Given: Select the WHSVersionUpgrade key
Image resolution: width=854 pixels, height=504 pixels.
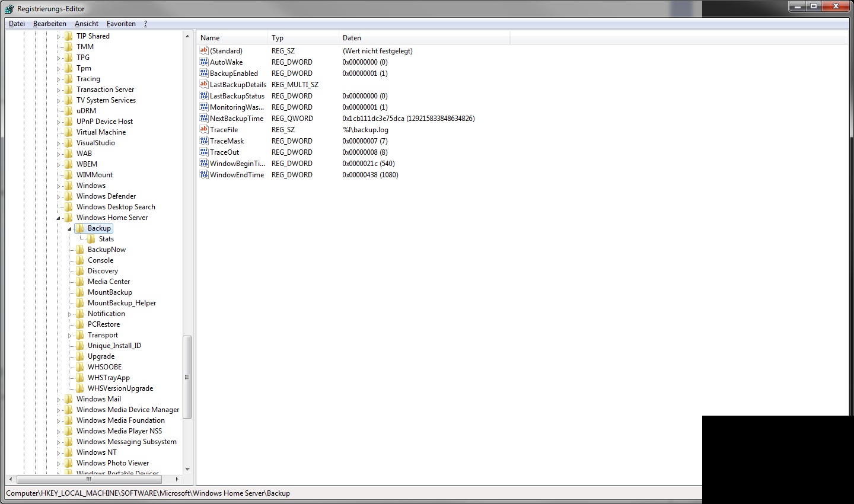Looking at the screenshot, I should pyautogui.click(x=120, y=388).
